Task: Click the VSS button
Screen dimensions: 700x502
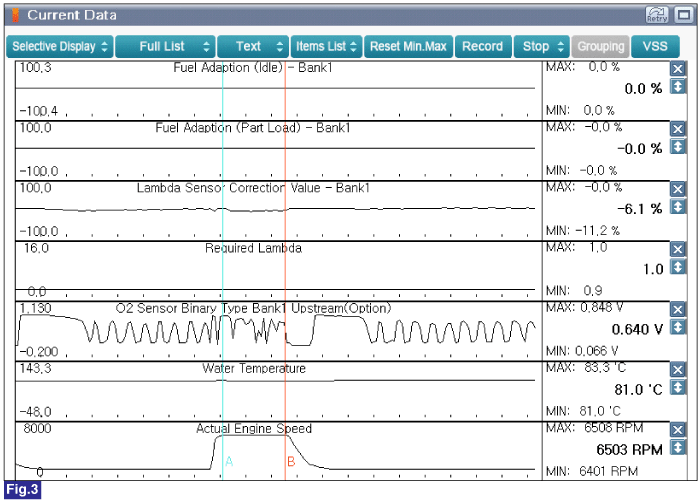Action: pyautogui.click(x=655, y=46)
